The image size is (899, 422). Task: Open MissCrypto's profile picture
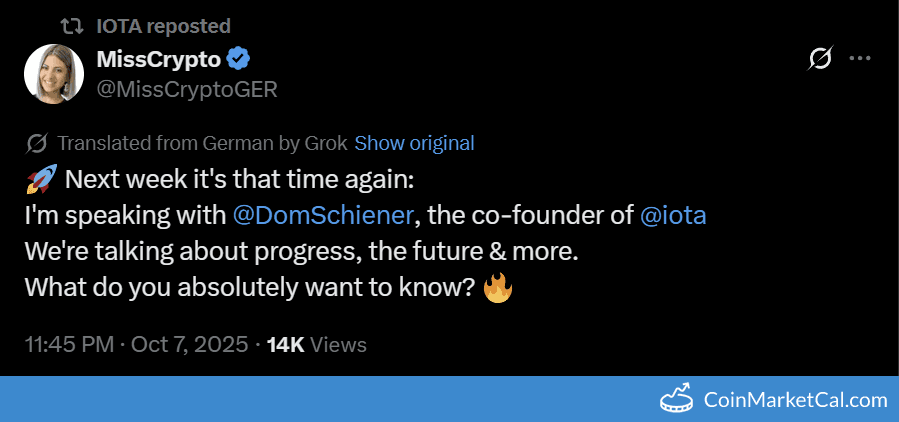click(x=53, y=74)
